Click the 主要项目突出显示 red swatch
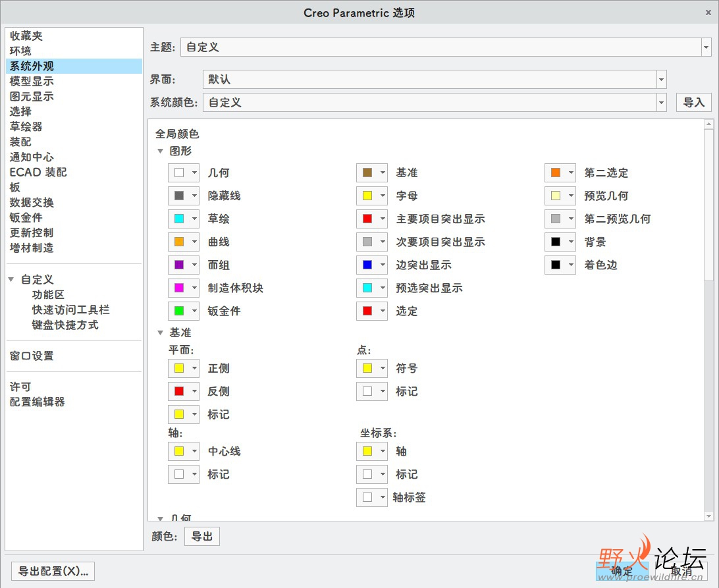Viewport: 719px width, 588px height. tap(367, 219)
